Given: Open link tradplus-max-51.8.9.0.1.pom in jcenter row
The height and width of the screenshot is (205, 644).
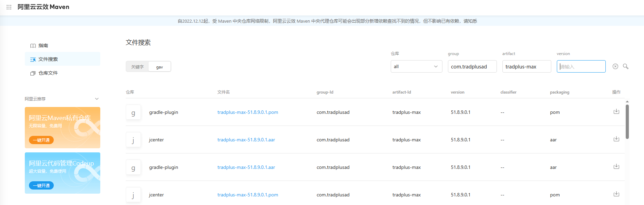Looking at the screenshot, I should pyautogui.click(x=248, y=195).
